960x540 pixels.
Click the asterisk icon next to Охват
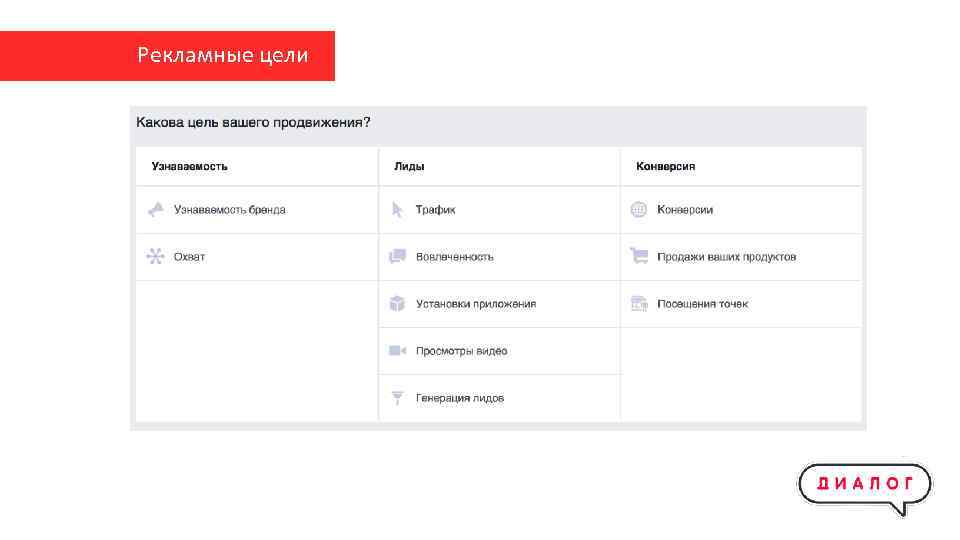(155, 257)
